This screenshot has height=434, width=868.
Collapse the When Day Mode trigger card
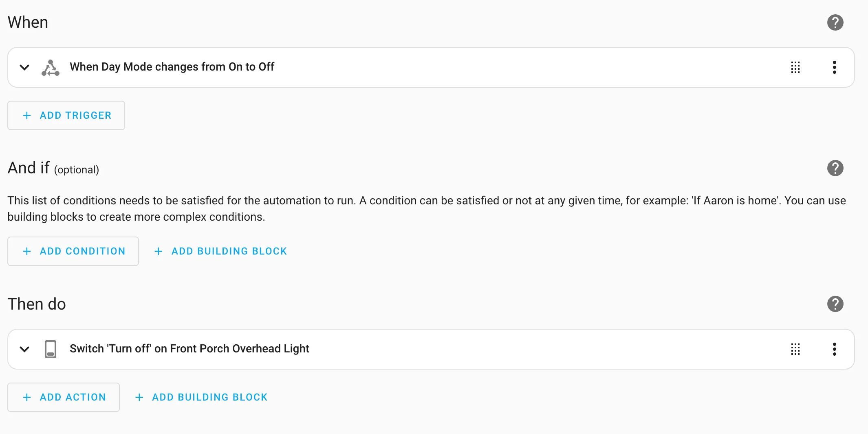click(24, 67)
